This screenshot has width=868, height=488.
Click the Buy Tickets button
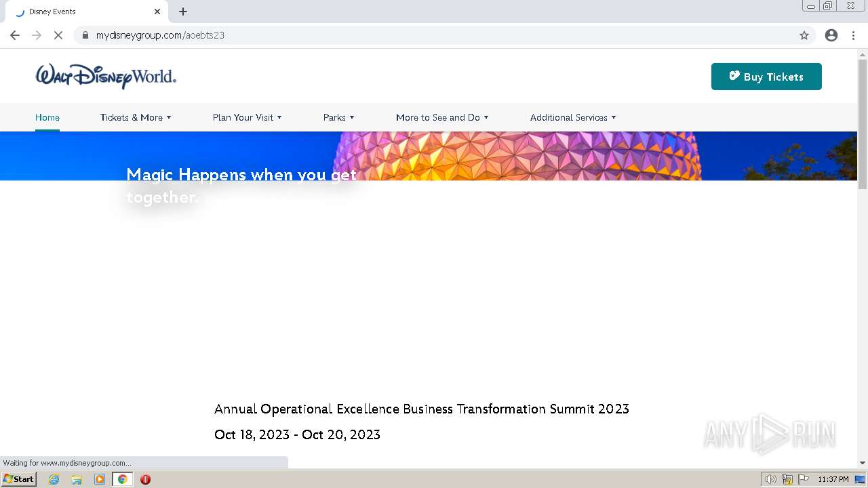point(766,77)
